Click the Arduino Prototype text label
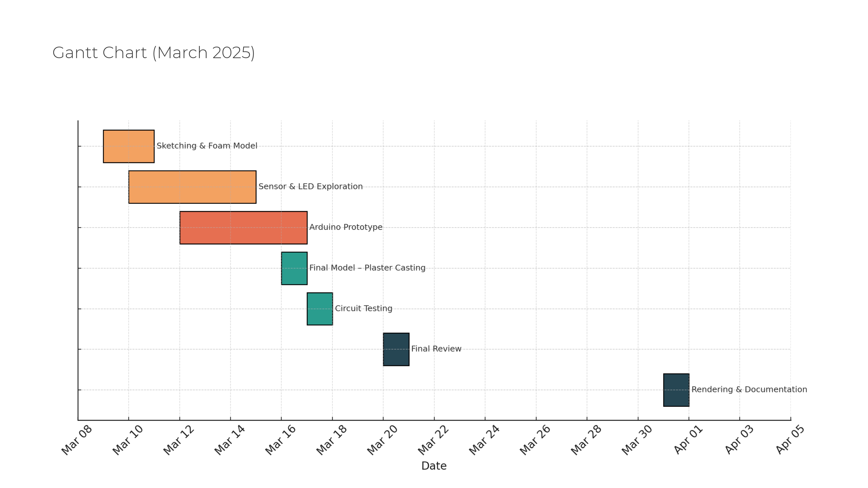 pos(346,227)
